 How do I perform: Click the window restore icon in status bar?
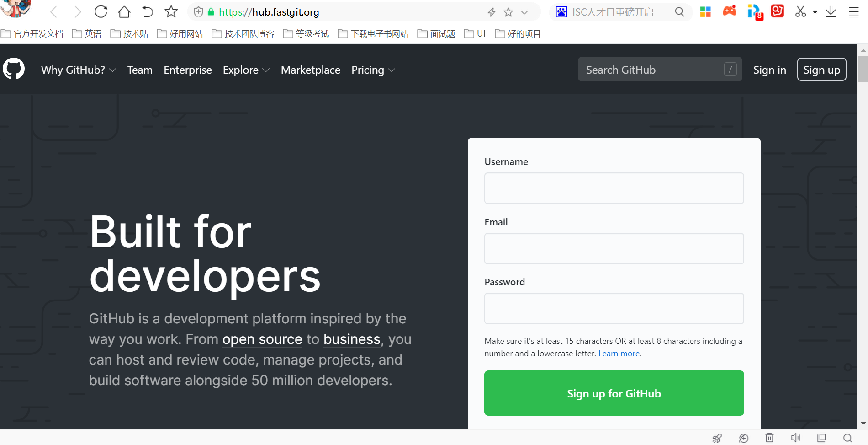[x=822, y=438]
